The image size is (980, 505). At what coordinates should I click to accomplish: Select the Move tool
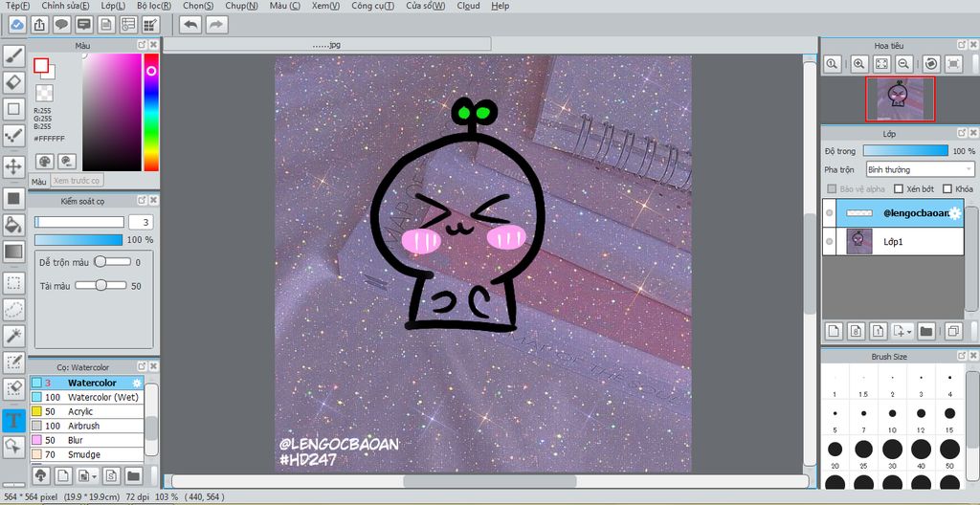tap(13, 166)
